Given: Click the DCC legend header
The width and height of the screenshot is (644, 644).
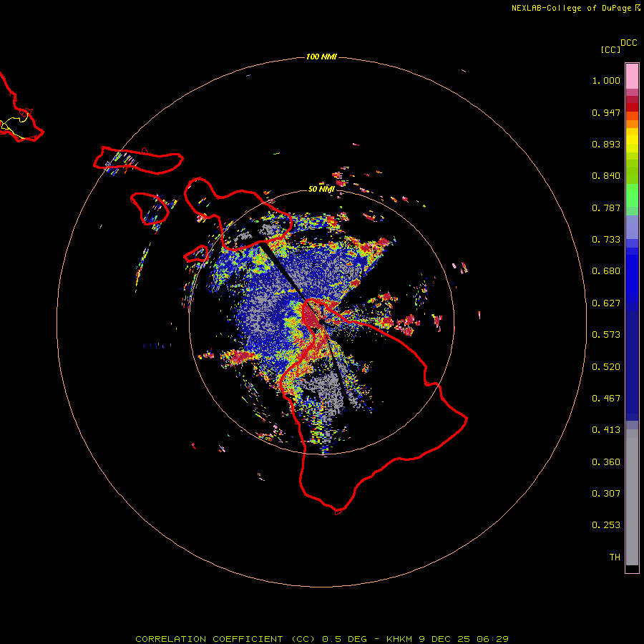Looking at the screenshot, I should pos(629,43).
